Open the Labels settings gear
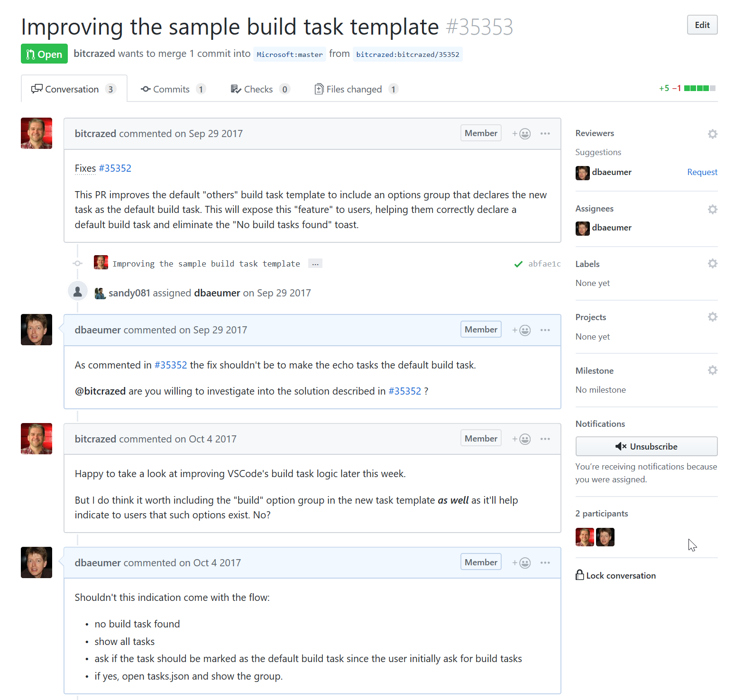The image size is (734, 700). pos(712,263)
